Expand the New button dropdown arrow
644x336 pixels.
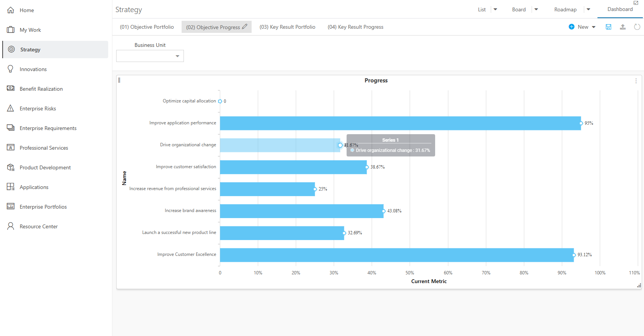(594, 27)
